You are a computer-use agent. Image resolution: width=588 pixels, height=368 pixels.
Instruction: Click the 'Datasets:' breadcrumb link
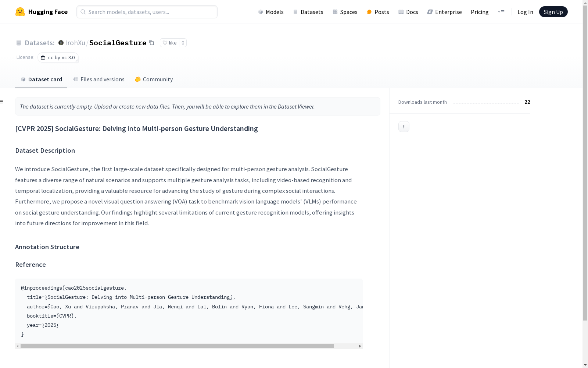tap(39, 43)
